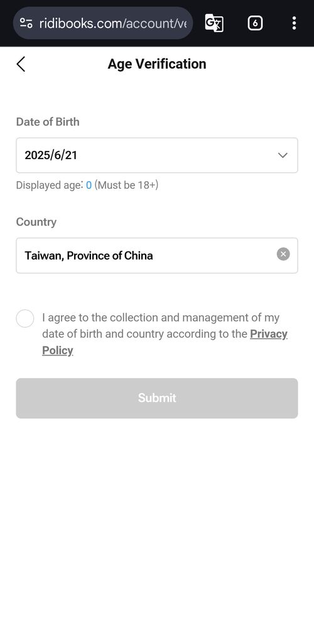Tap the Country field label
Screen dimensions: 314x644
tap(36, 222)
